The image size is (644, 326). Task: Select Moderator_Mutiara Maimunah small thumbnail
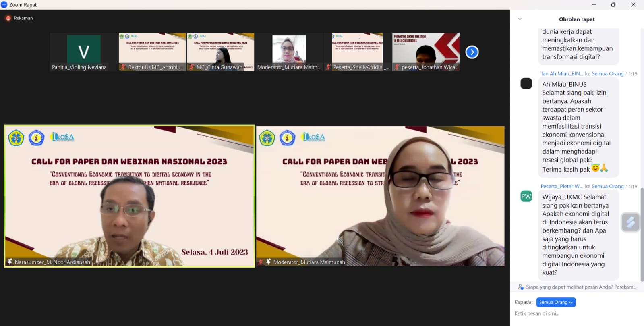coord(289,52)
